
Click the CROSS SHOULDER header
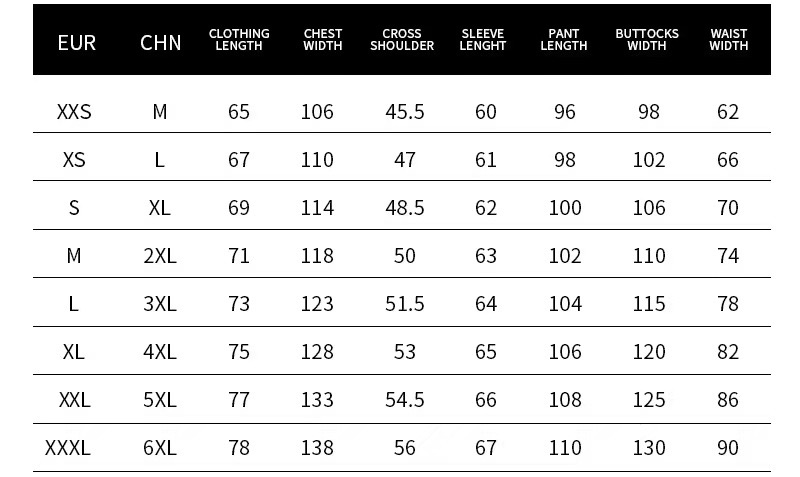402,40
